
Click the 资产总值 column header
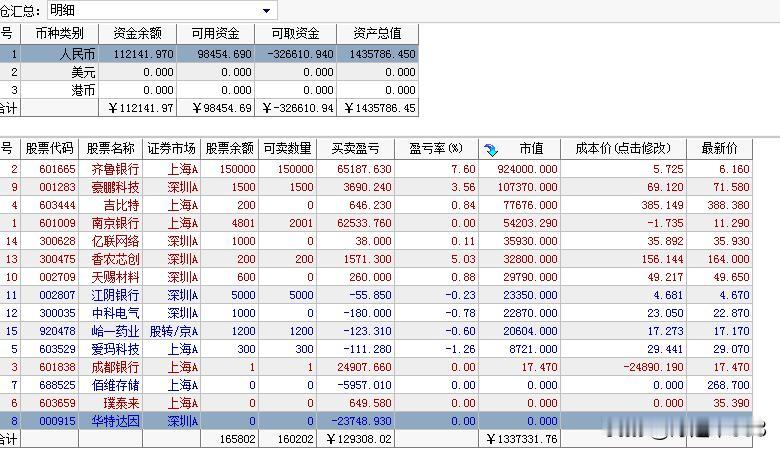tap(378, 33)
